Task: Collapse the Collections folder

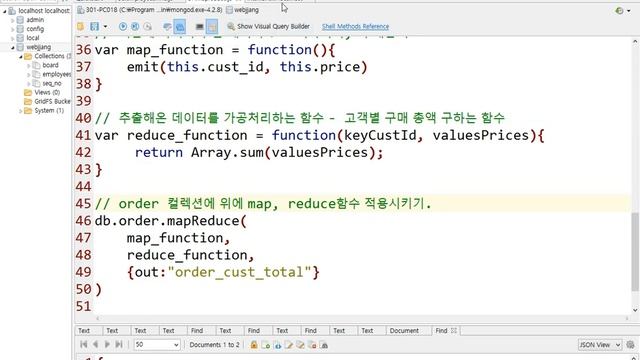Action: pos(20,56)
